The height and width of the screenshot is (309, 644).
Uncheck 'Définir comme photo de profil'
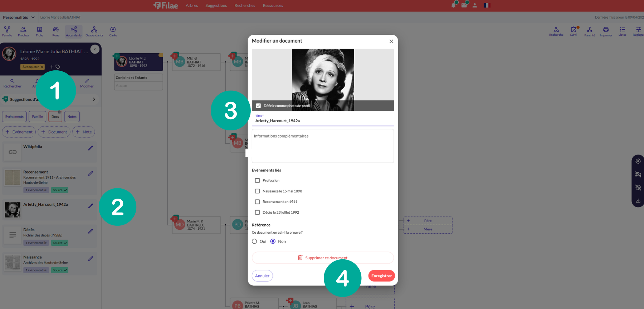(x=258, y=106)
